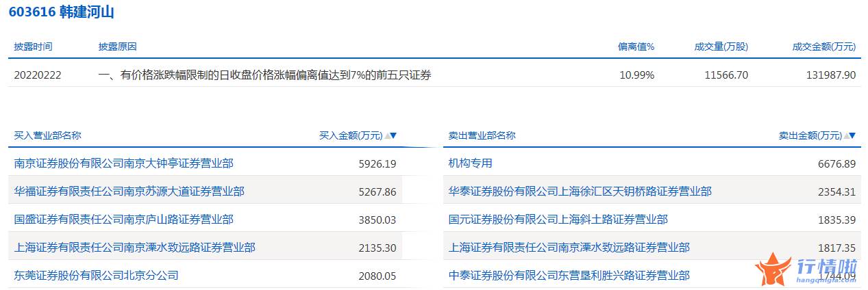Open 国元证券股份有限公司上海斜土路证券营业部 link
Screen dimensions: 868x290
[558, 220]
